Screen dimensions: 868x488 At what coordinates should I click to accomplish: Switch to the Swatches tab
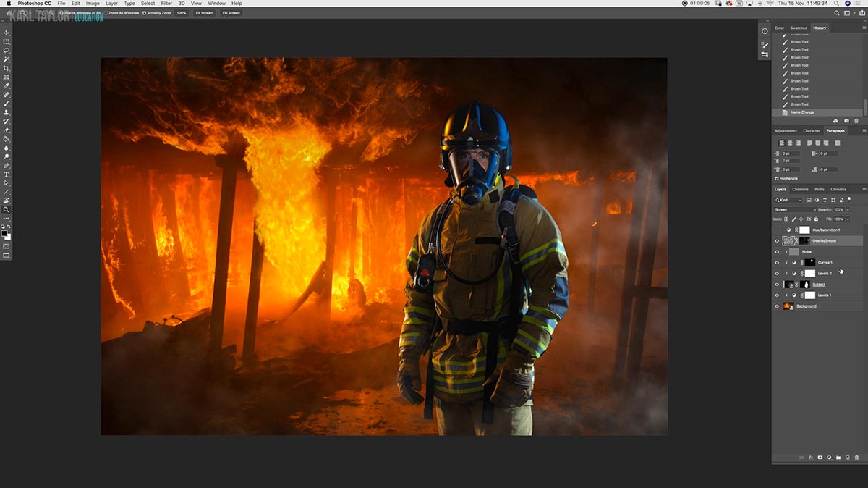pyautogui.click(x=799, y=28)
